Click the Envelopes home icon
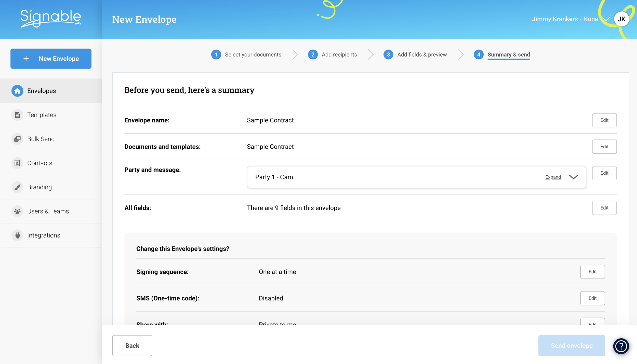637x364 pixels. [17, 91]
